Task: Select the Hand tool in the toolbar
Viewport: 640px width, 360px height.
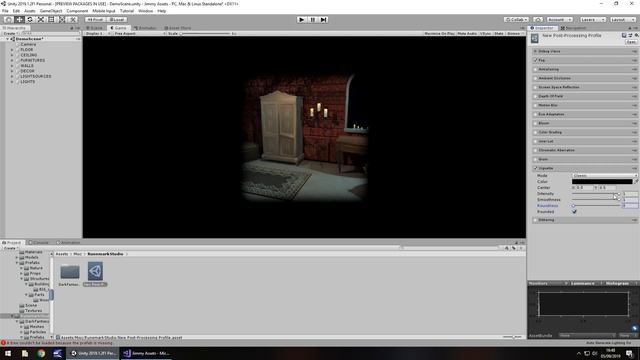Action: (x=8, y=19)
